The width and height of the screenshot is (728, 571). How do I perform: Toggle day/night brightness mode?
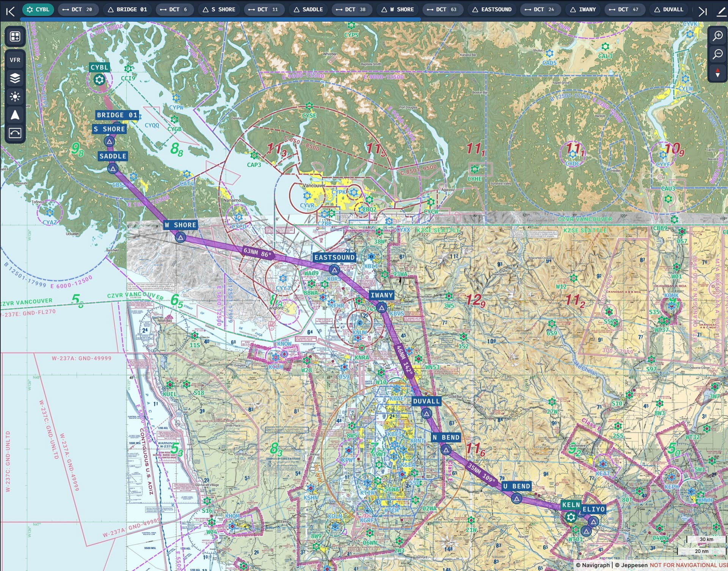coord(15,96)
